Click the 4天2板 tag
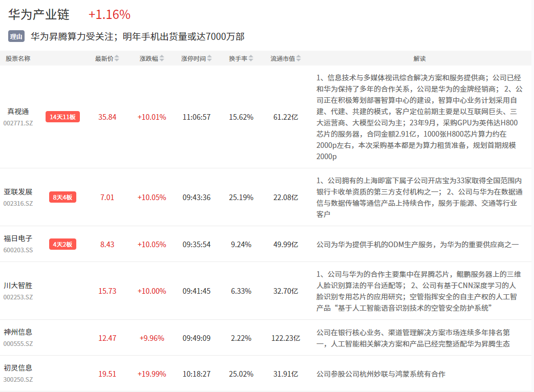The height and width of the screenshot is (392, 534). pos(62,244)
